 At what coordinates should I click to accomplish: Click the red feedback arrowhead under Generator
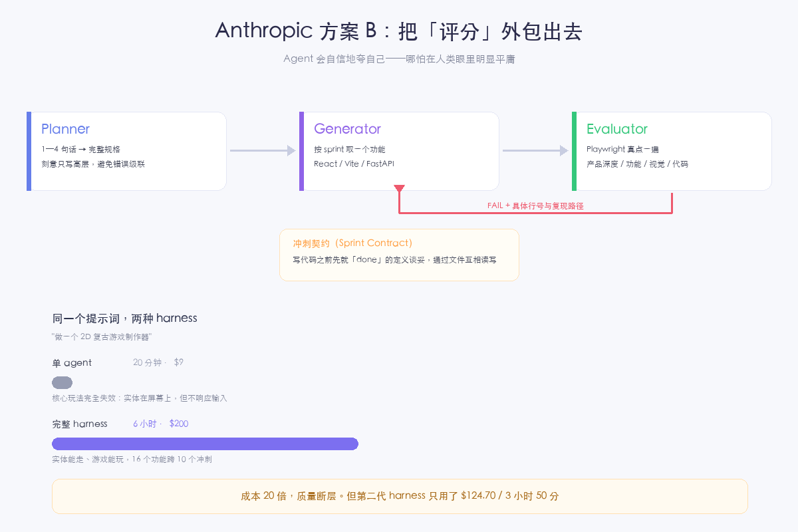pos(399,188)
